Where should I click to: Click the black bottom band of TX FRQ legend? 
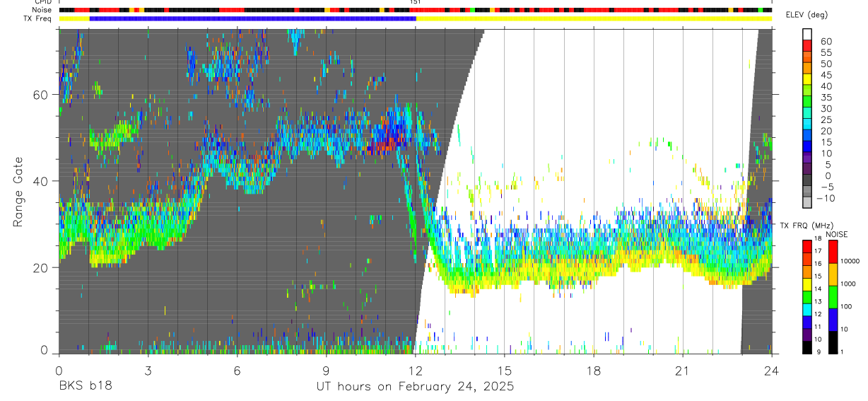pyautogui.click(x=807, y=347)
